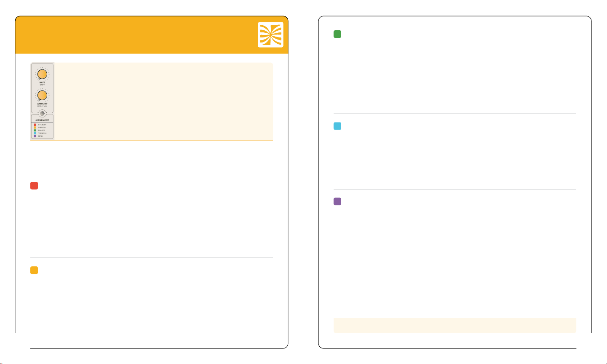
Task: Select the orange Vibrato LED in Movement legend
Action: [35, 128]
